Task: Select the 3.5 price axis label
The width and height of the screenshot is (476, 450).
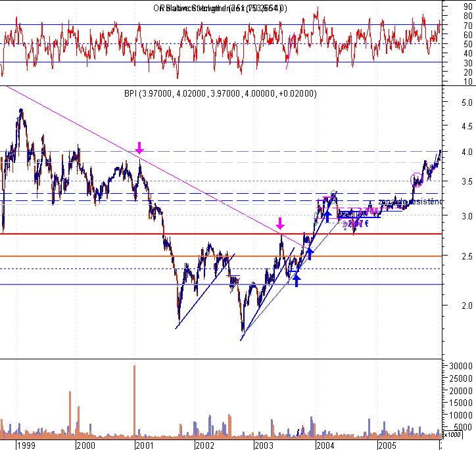Action: click(467, 181)
